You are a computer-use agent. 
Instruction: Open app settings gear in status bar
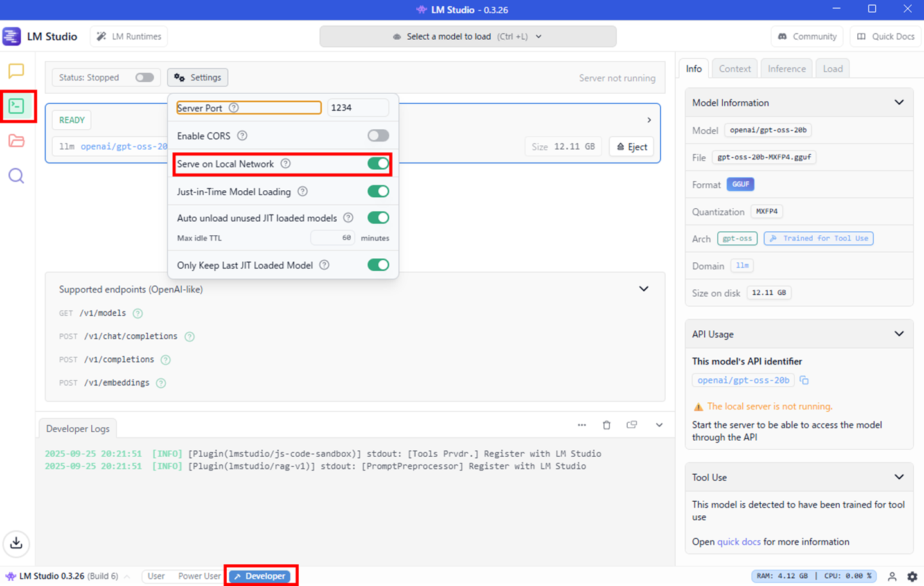point(912,576)
